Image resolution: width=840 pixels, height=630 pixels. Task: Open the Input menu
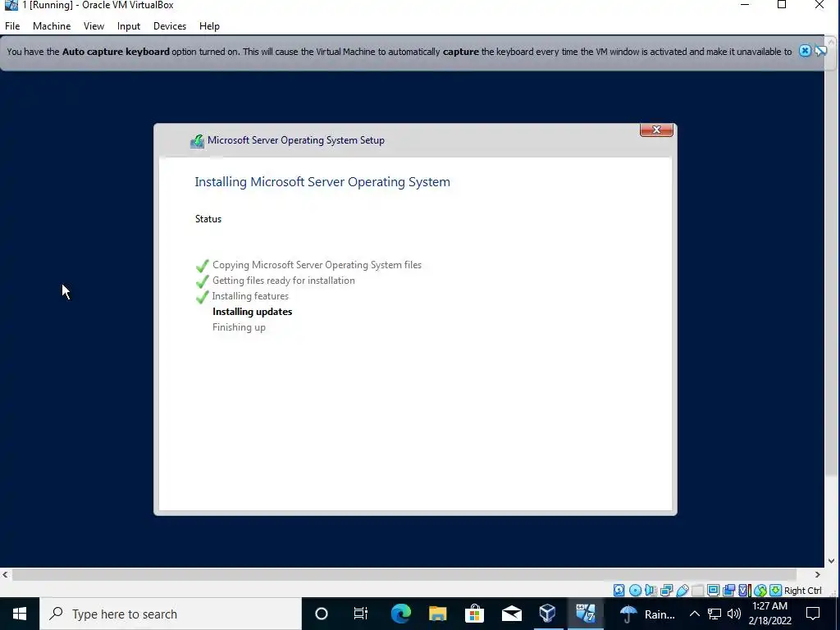coord(129,25)
